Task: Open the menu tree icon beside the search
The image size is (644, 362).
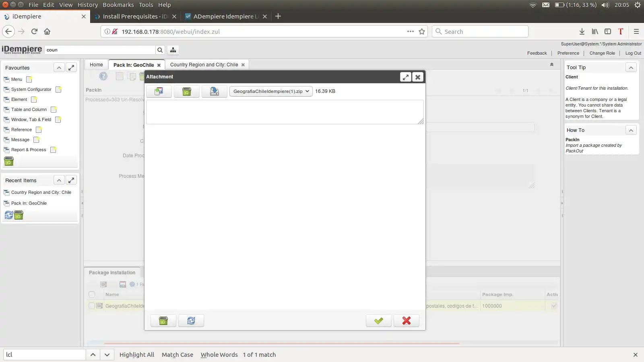Action: pyautogui.click(x=173, y=50)
